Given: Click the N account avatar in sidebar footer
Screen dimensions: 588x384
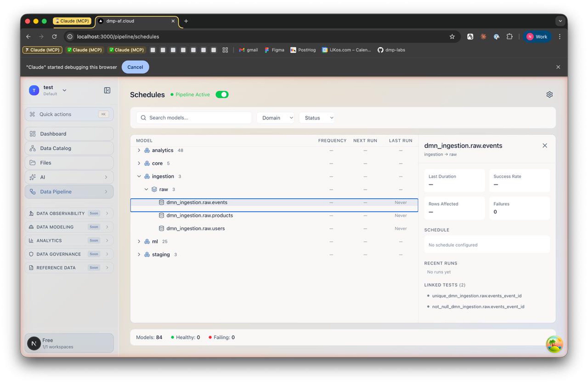Looking at the screenshot, I should click(34, 343).
